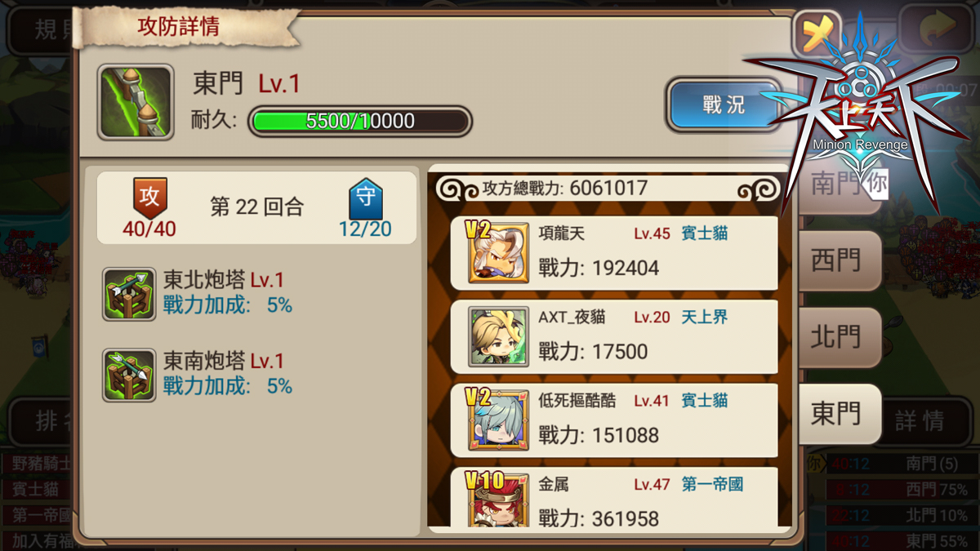Select the 東北炮塔 tower icon
The height and width of the screenshot is (551, 980).
[129, 294]
